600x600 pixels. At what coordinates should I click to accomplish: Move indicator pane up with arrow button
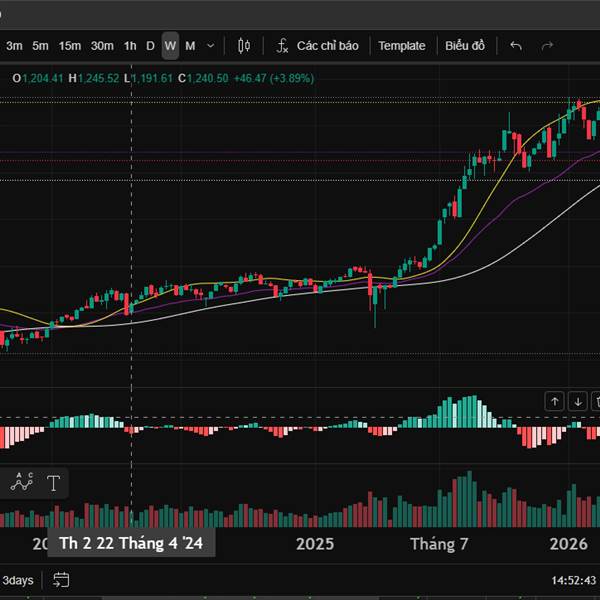tap(554, 401)
